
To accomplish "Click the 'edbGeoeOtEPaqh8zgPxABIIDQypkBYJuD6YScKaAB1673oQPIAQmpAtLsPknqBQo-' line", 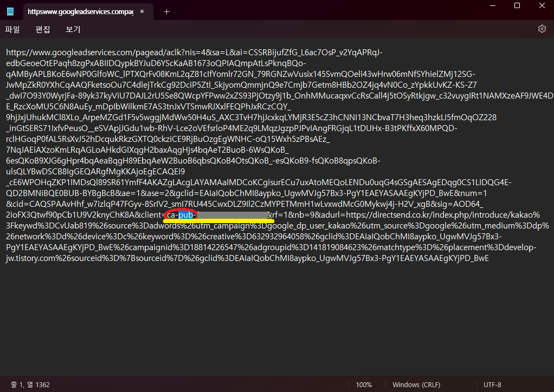I will click(x=156, y=63).
